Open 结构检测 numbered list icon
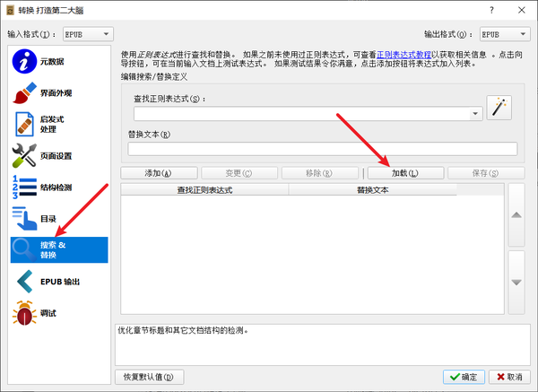 click(x=24, y=187)
